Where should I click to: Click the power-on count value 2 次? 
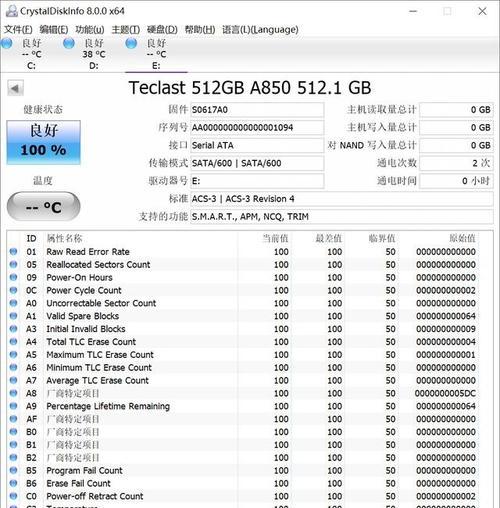click(x=456, y=163)
